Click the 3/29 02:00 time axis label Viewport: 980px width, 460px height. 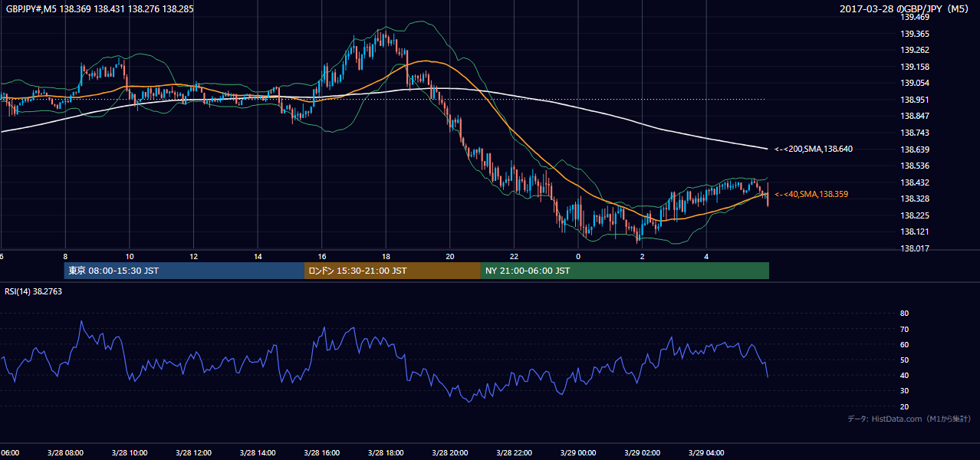(x=643, y=453)
